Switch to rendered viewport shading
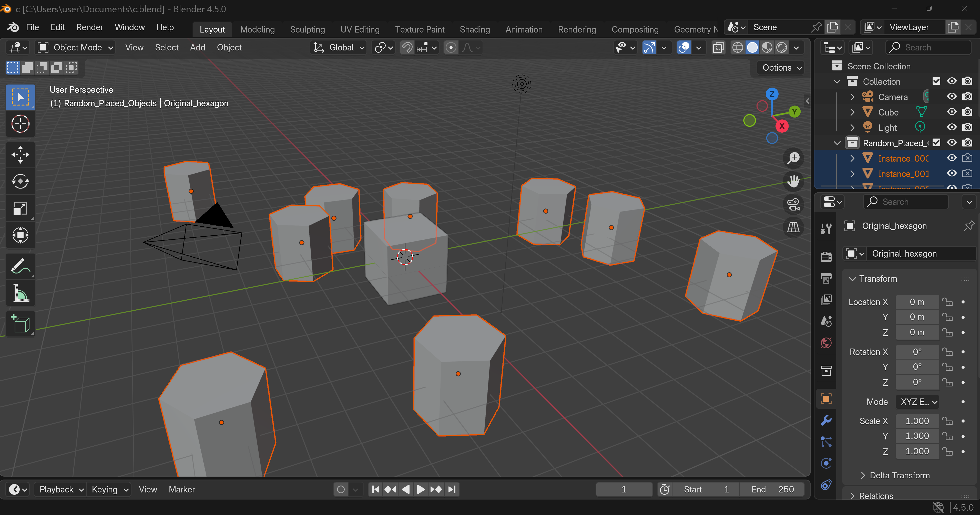This screenshot has height=515, width=980. pyautogui.click(x=781, y=48)
